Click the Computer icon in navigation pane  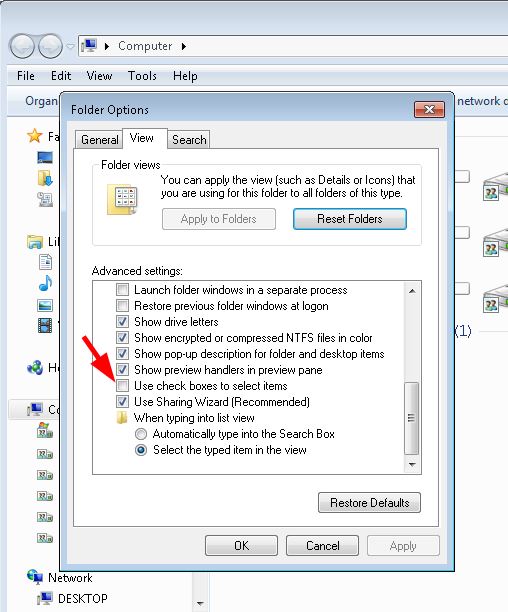35,409
